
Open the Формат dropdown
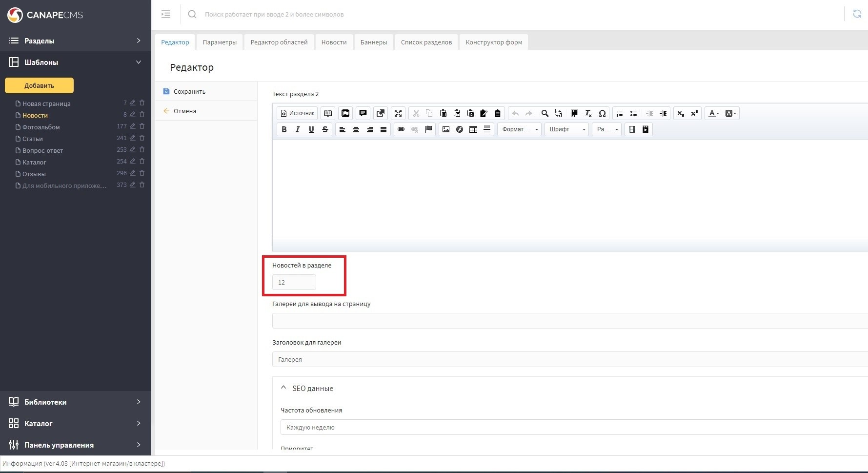(x=520, y=129)
